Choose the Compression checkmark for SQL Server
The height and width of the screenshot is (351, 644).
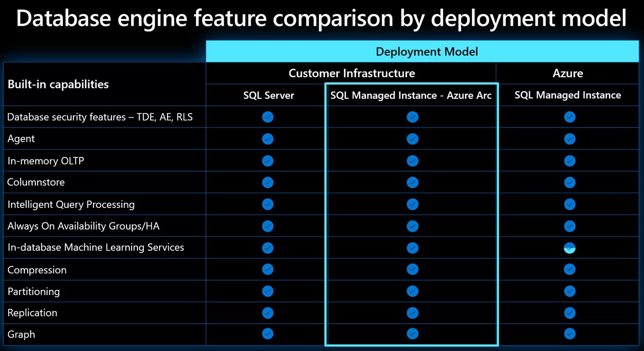(268, 269)
